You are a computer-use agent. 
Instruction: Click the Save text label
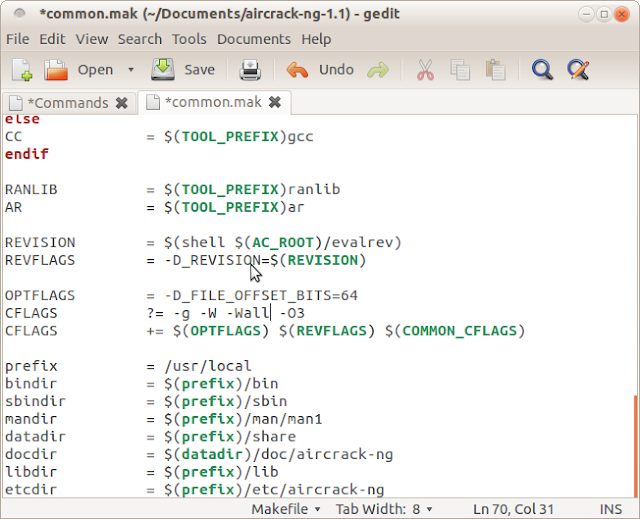click(200, 70)
